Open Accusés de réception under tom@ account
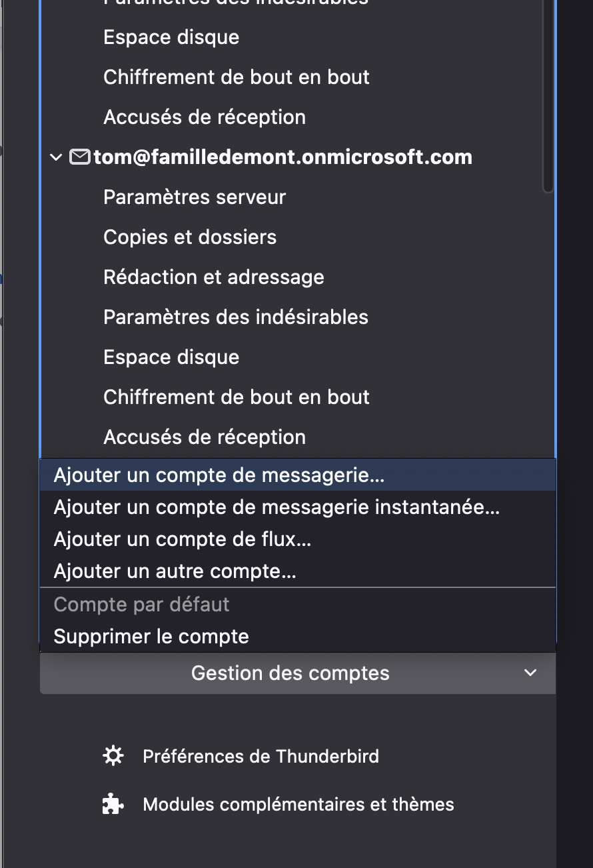593x868 pixels. 205,437
